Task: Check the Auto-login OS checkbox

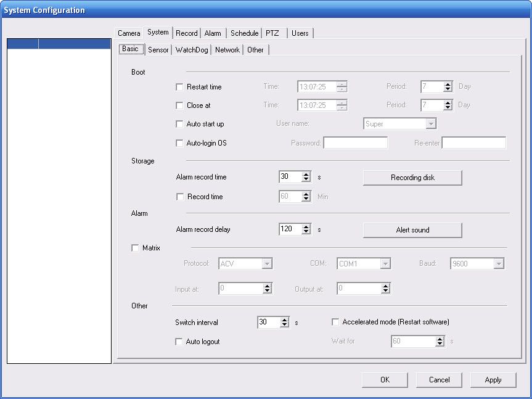Action: (x=180, y=143)
